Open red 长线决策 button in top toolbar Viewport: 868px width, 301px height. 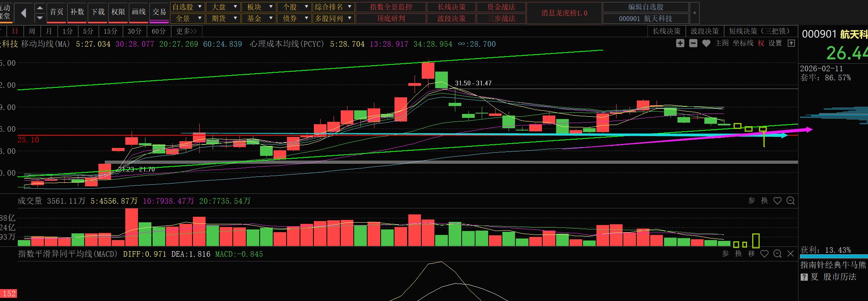click(451, 7)
